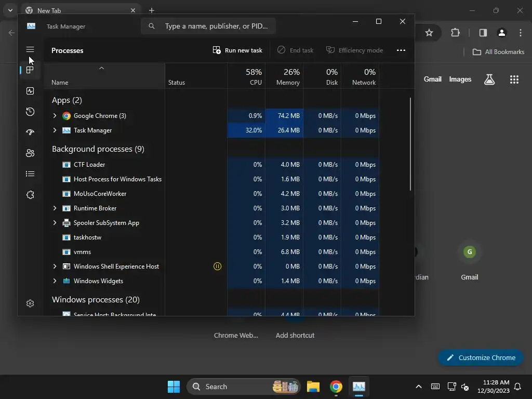Viewport: 532px width, 399px height.
Task: Click Customize Chrome button
Action: [481, 357]
